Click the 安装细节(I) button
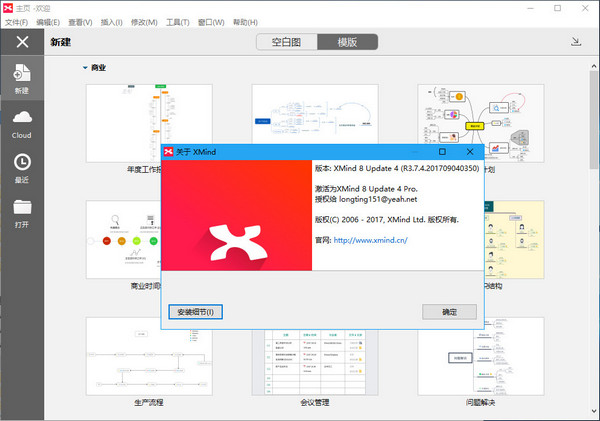The width and height of the screenshot is (600, 421). (196, 312)
